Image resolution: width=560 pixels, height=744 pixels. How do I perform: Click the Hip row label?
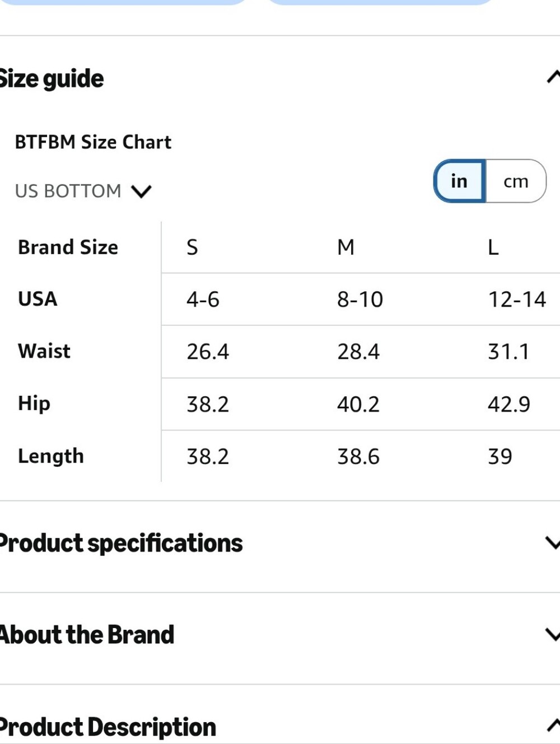(x=34, y=404)
